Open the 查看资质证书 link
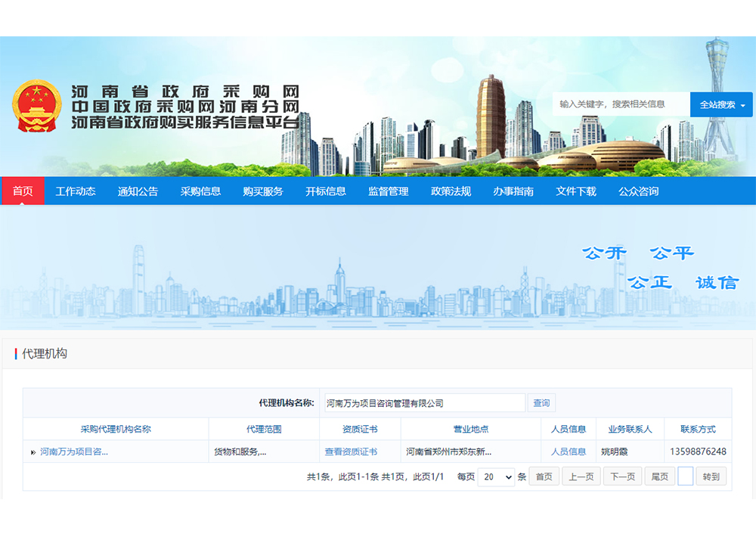 351,452
